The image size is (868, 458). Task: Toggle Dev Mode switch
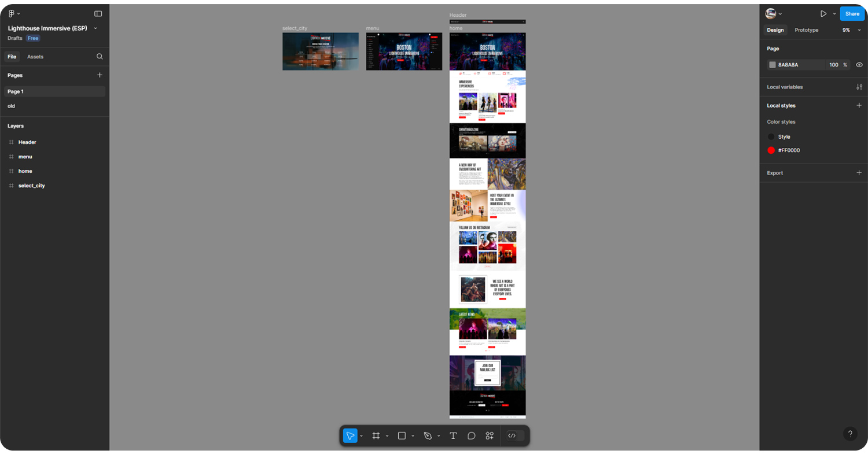512,436
